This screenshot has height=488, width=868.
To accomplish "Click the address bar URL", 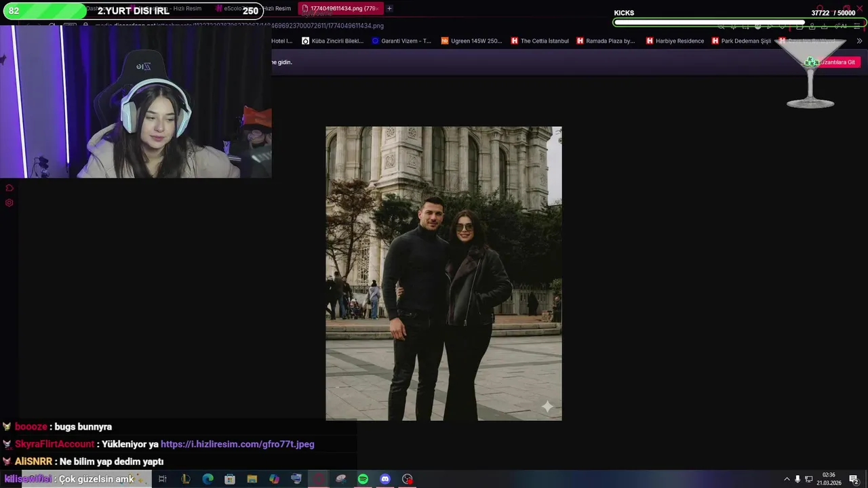I will (239, 26).
